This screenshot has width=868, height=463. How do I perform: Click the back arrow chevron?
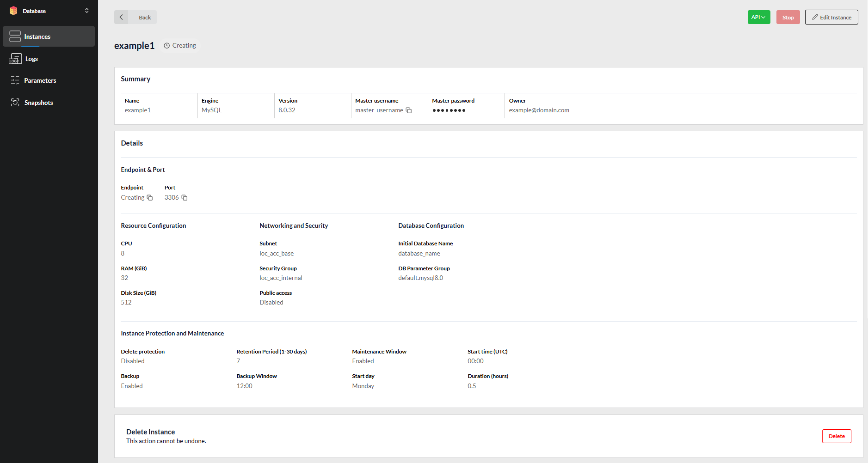coord(121,17)
